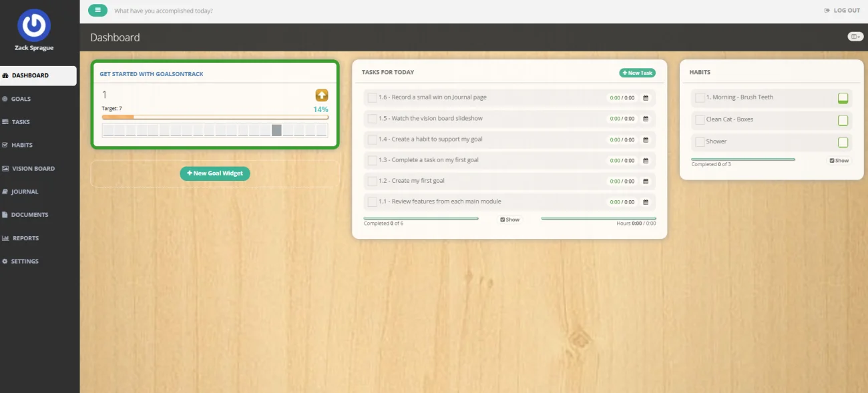Click the 'What have you accomplished today?' field
The height and width of the screenshot is (393, 868).
pyautogui.click(x=164, y=11)
